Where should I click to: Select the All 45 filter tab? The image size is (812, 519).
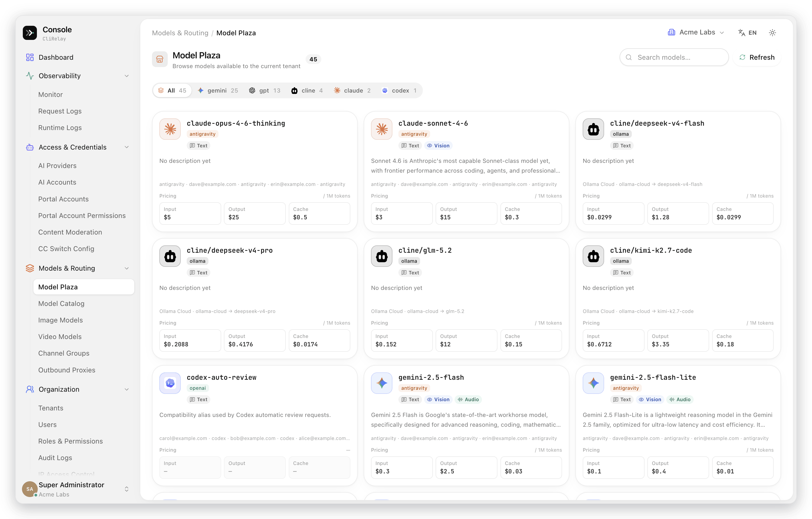(x=172, y=91)
